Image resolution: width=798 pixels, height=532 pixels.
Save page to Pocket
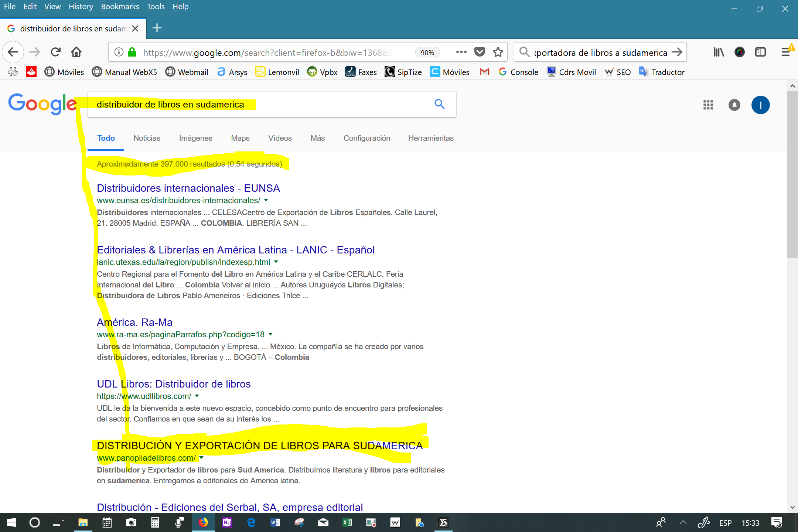[480, 52]
